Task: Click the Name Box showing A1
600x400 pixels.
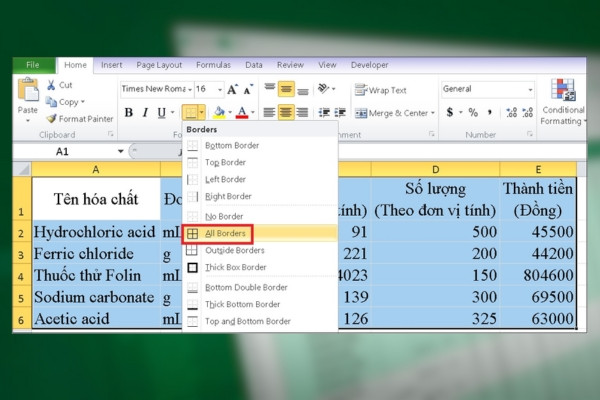Action: tap(65, 152)
